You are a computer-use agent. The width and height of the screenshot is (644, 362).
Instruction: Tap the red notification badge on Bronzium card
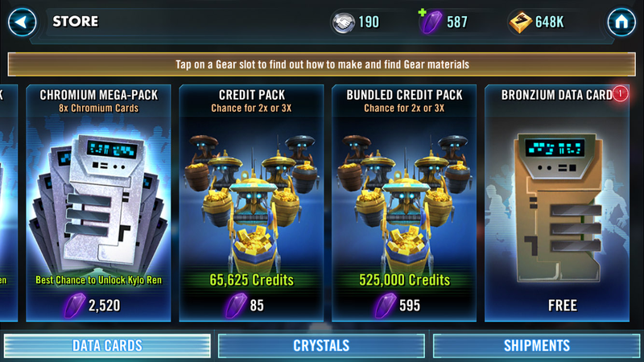(x=620, y=94)
